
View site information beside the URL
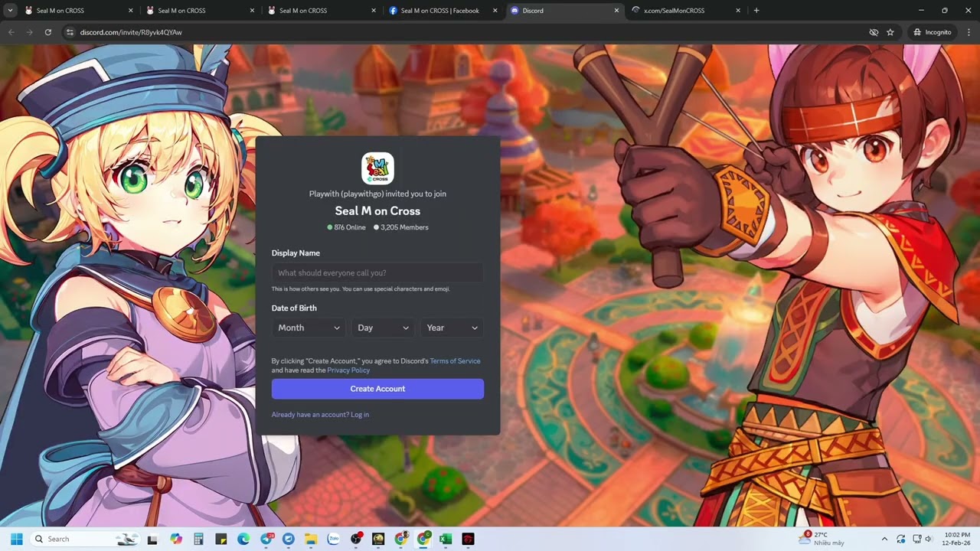pyautogui.click(x=70, y=32)
